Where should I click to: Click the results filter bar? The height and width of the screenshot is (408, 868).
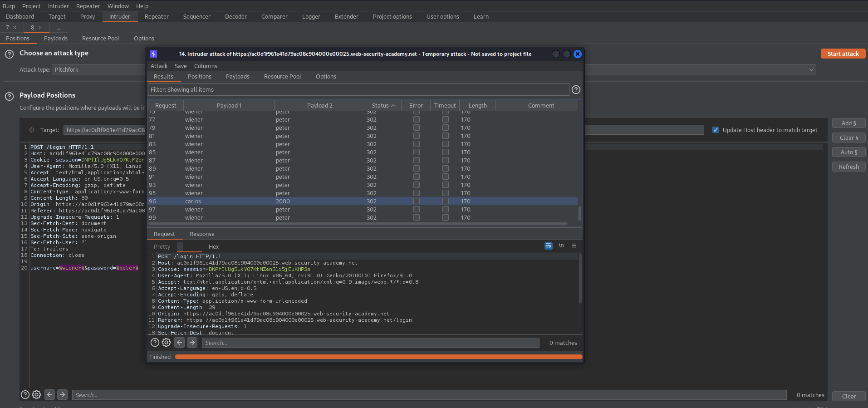(358, 89)
